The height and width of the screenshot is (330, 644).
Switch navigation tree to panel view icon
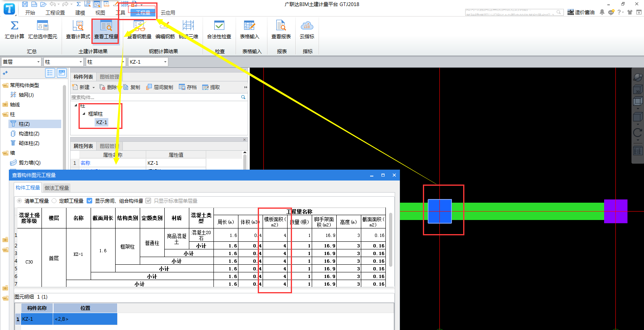tap(62, 73)
